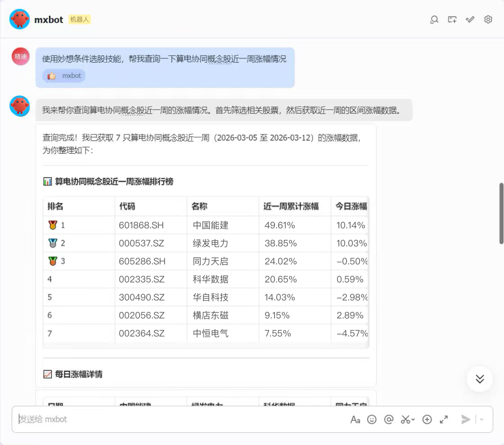Click stock code 002335.SZ
The height and width of the screenshot is (445, 504).
(x=141, y=279)
